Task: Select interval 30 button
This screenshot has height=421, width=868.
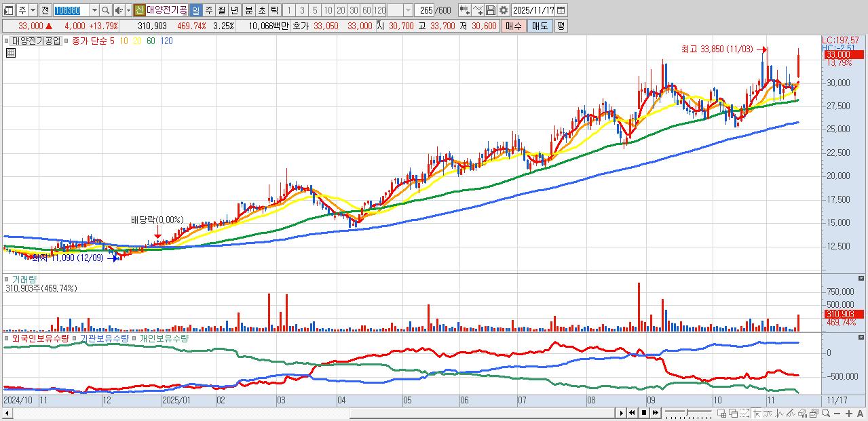Action: (x=354, y=10)
